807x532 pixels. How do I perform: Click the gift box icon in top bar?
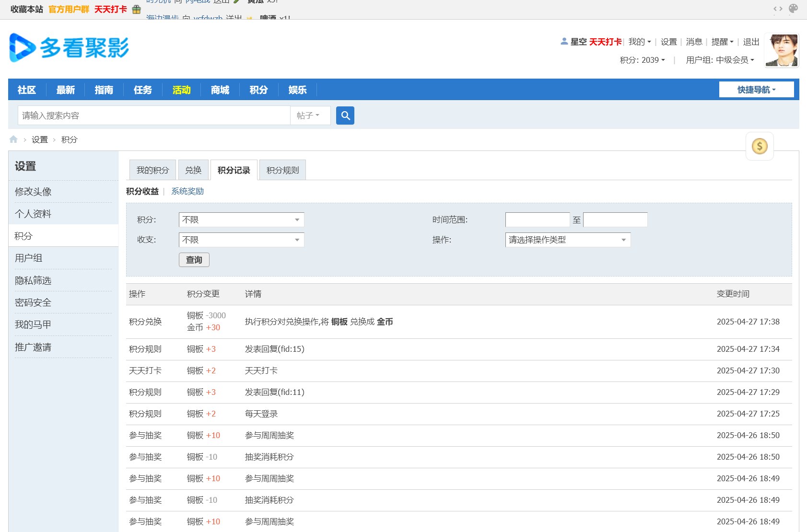point(137,9)
